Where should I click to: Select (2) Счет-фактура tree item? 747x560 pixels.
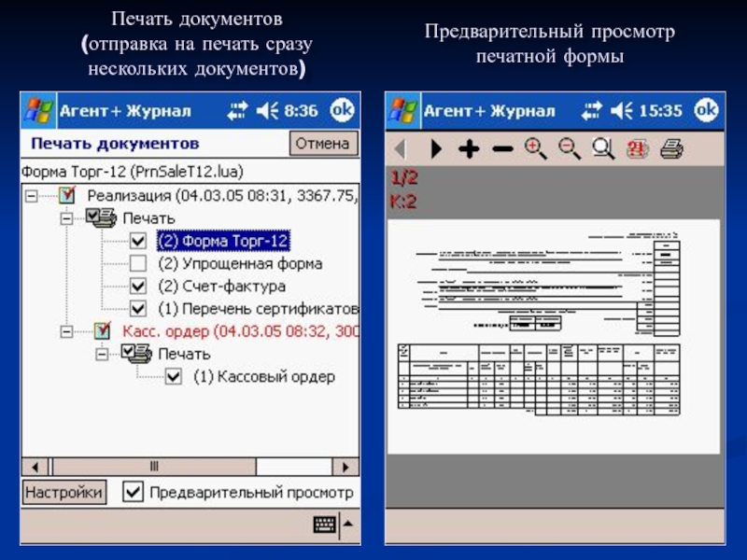(x=222, y=287)
